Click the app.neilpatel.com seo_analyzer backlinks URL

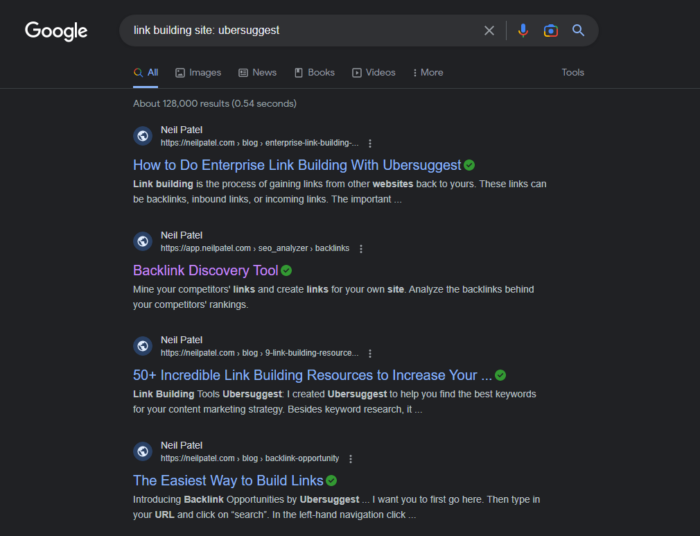[x=255, y=248]
